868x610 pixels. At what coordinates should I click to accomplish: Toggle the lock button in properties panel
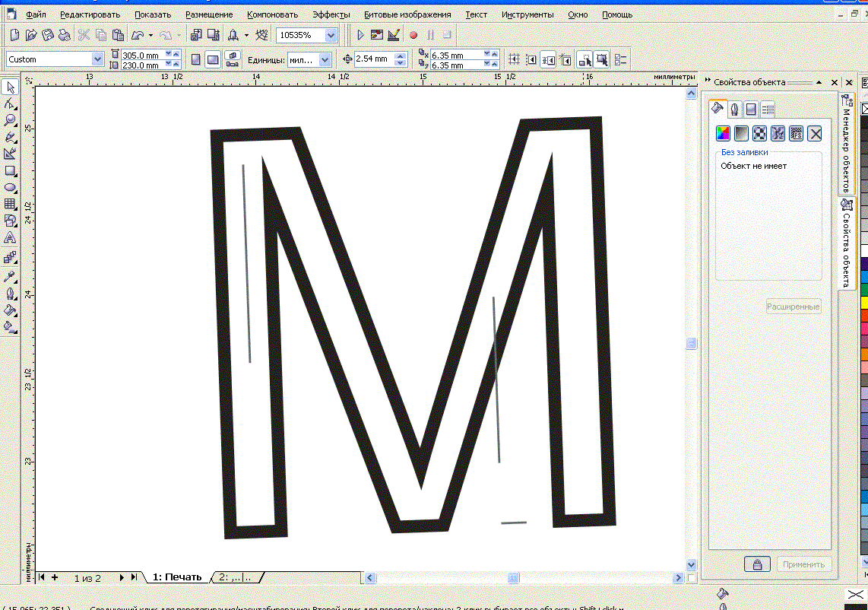click(757, 564)
